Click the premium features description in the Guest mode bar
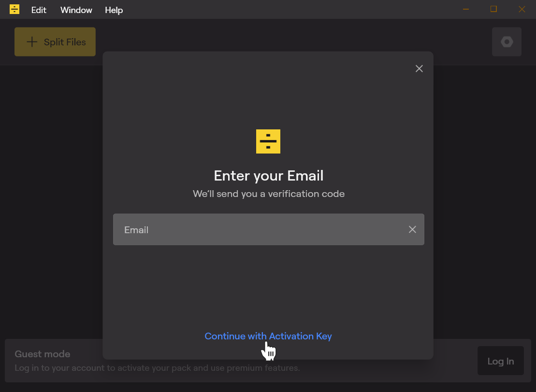This screenshot has height=392, width=536. [x=157, y=368]
